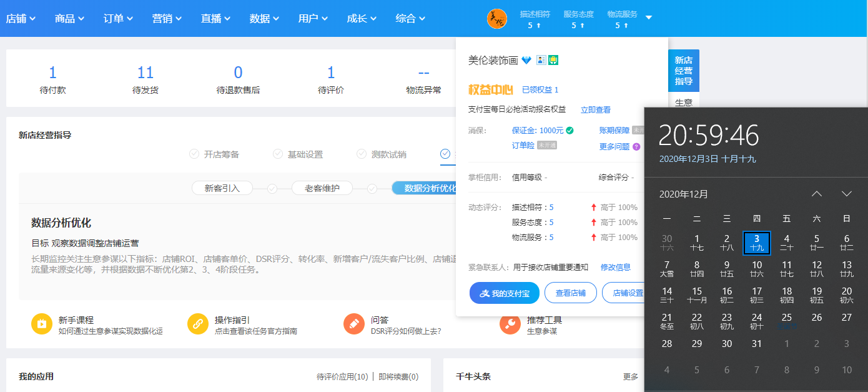Open 保证金: 1000元 link

[538, 131]
